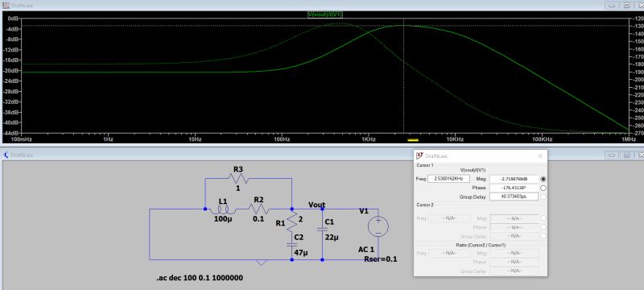
Task: Select the R3 resistor symbol in schematic
Action: [x=238, y=178]
